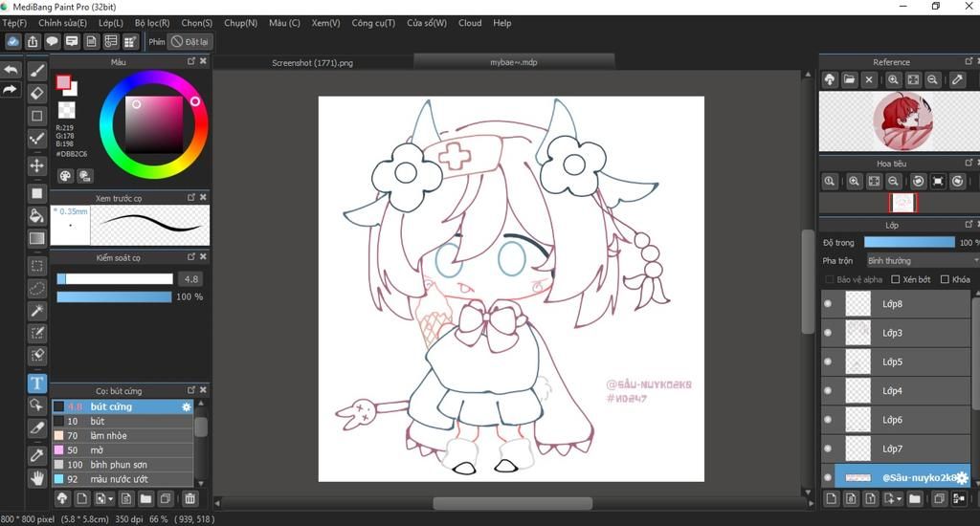Hide layer Lớp7

coord(828,449)
